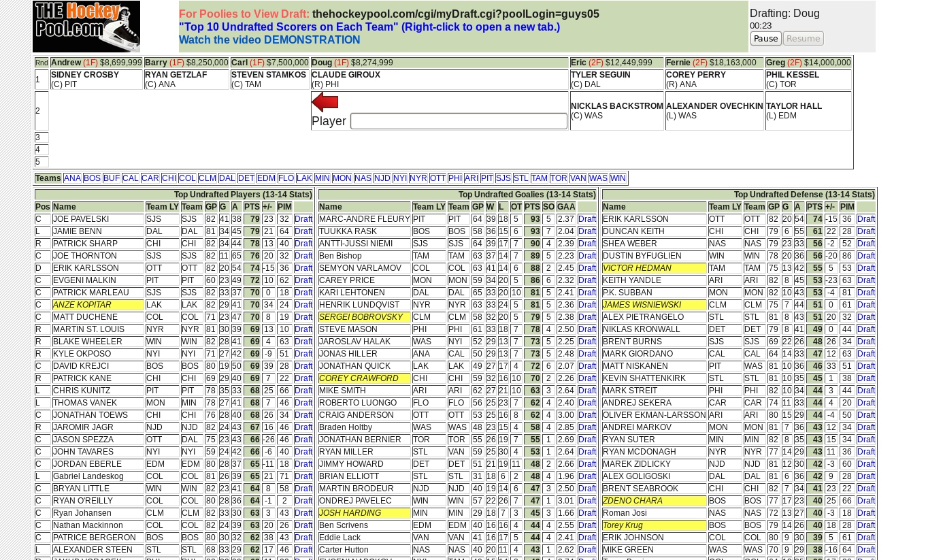Click TAYLOR HALL pick cell

808,111
